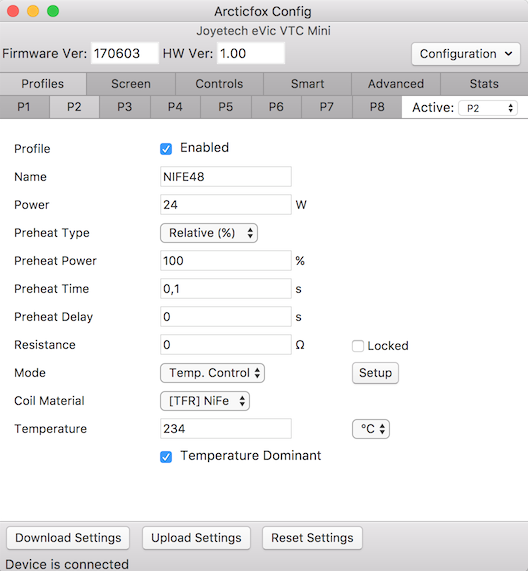Image resolution: width=528 pixels, height=571 pixels.
Task: Toggle the profile Enabled checkbox
Action: click(166, 149)
